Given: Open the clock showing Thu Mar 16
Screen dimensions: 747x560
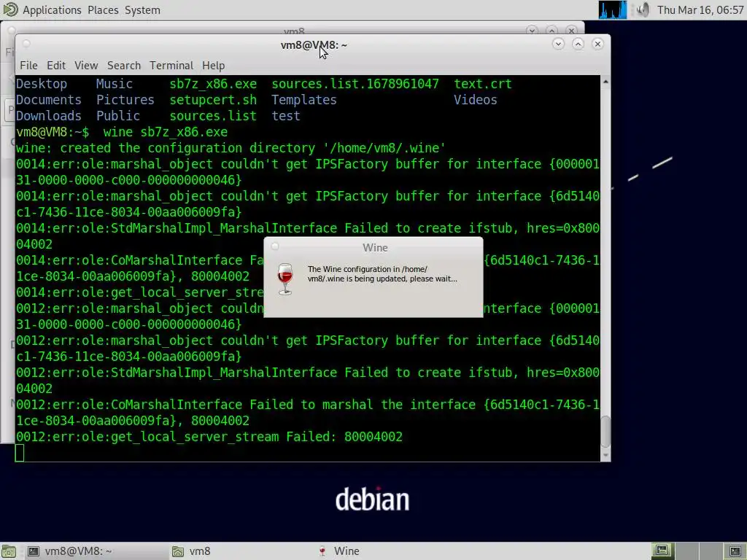Looking at the screenshot, I should pyautogui.click(x=700, y=10).
